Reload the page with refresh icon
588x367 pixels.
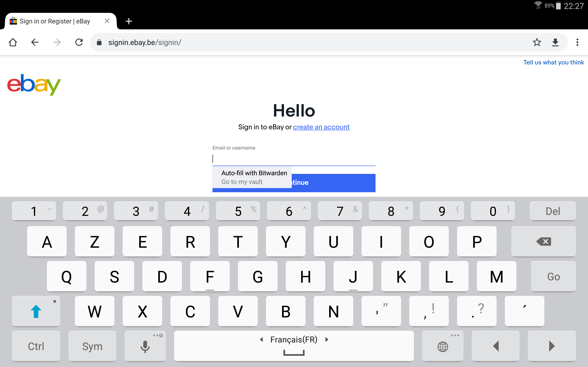[79, 42]
